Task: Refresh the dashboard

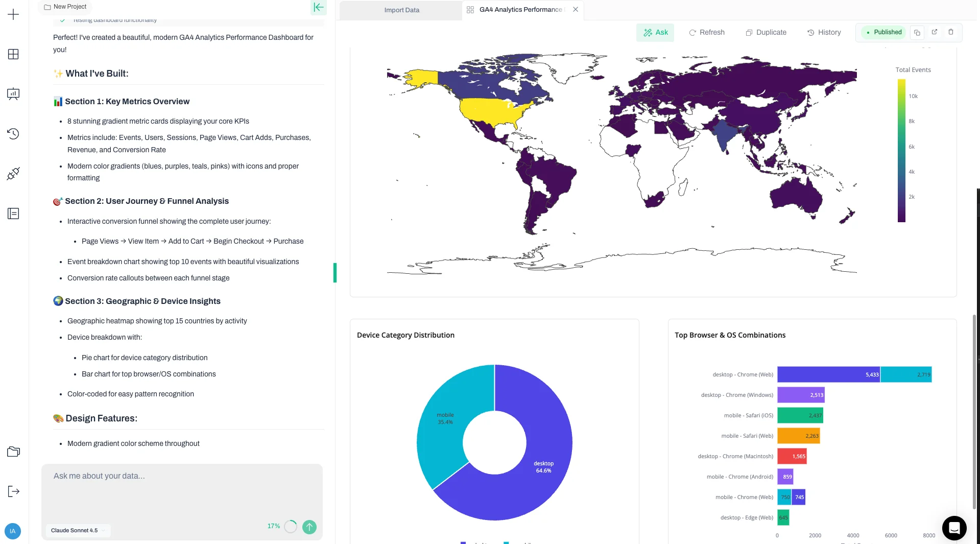Action: (x=706, y=32)
